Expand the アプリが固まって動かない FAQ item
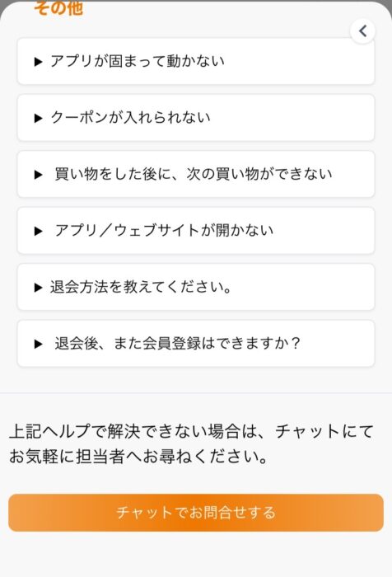The height and width of the screenshot is (577, 392). (x=196, y=62)
